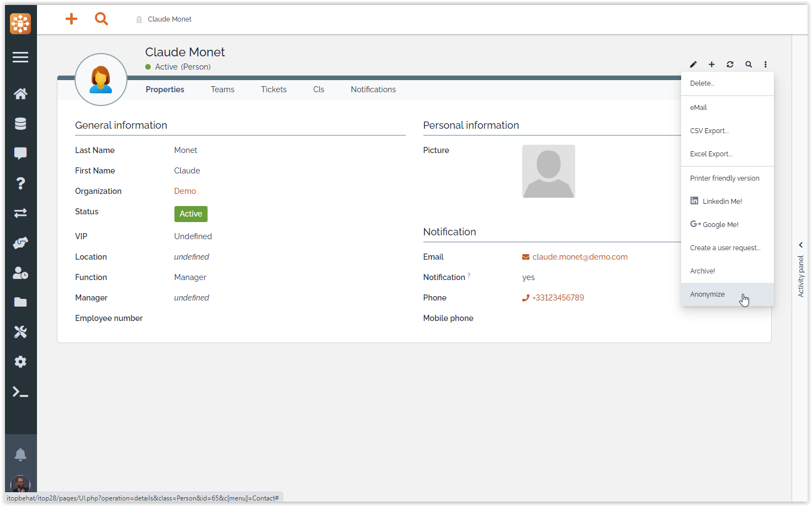
Task: Click the plus icon to create a new object
Action: click(x=712, y=64)
